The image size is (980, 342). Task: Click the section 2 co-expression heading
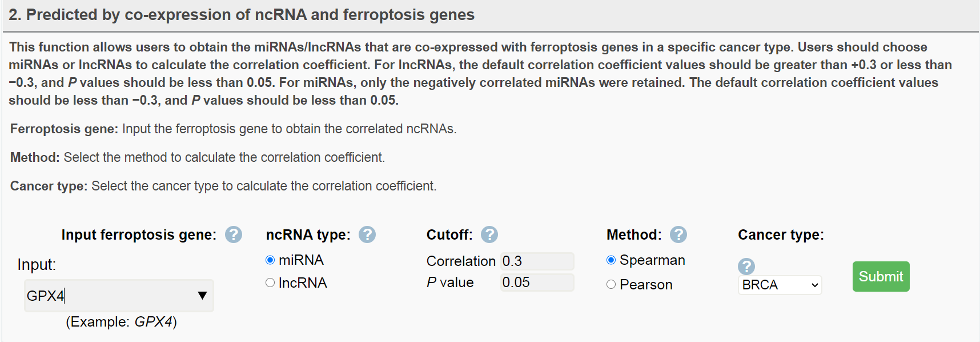(242, 15)
